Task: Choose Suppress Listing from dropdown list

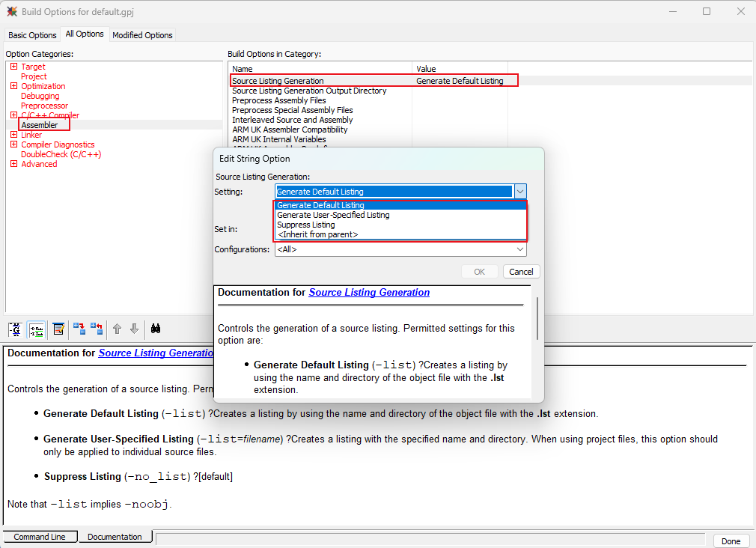Action: [x=306, y=225]
